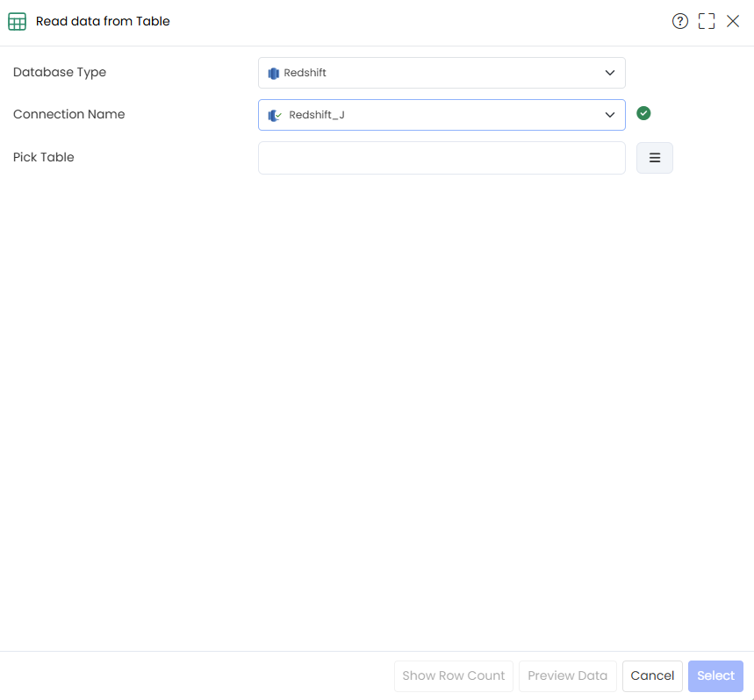The image size is (754, 700).
Task: Click the Connection Name label
Action: tap(68, 114)
